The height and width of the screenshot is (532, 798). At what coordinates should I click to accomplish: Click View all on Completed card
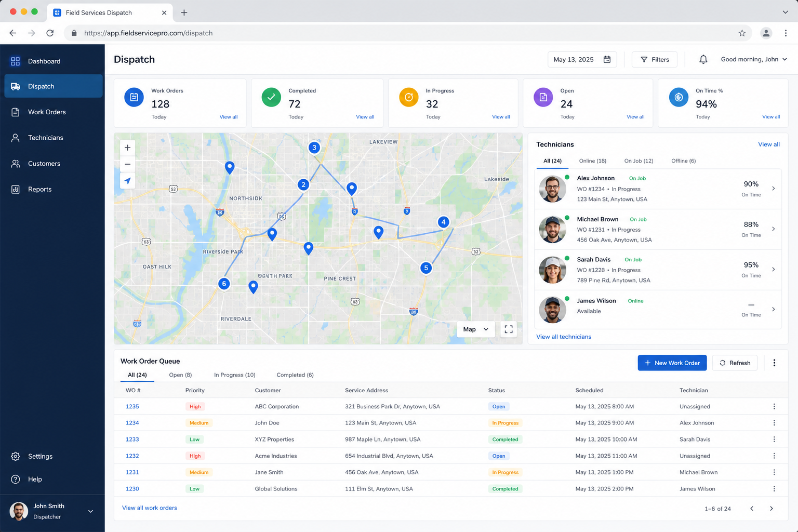click(365, 117)
